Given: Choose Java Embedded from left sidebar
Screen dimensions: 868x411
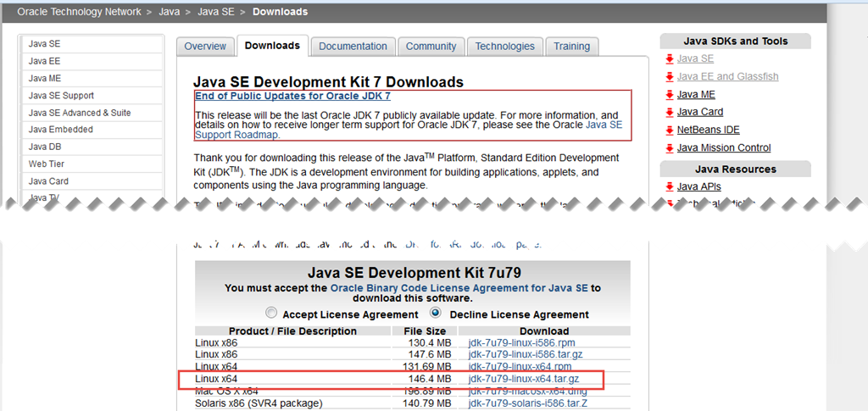Looking at the screenshot, I should [61, 130].
